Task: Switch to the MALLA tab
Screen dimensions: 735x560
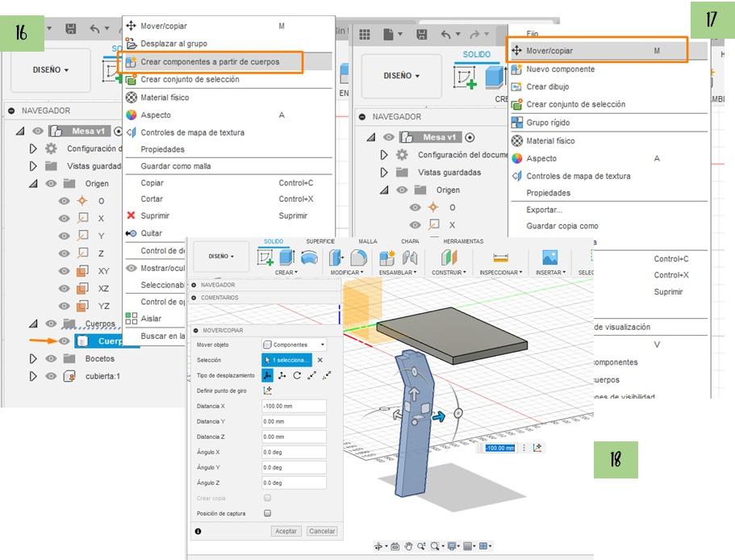Action: pyautogui.click(x=368, y=241)
